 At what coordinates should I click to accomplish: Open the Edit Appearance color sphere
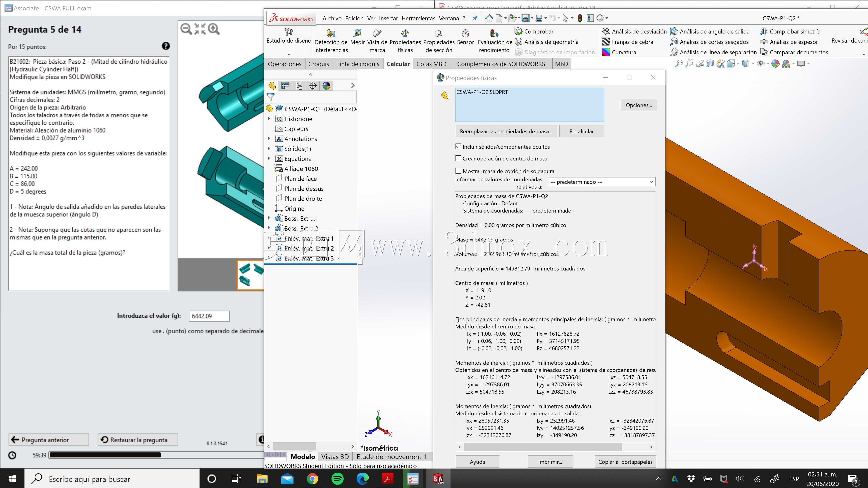[x=775, y=64]
